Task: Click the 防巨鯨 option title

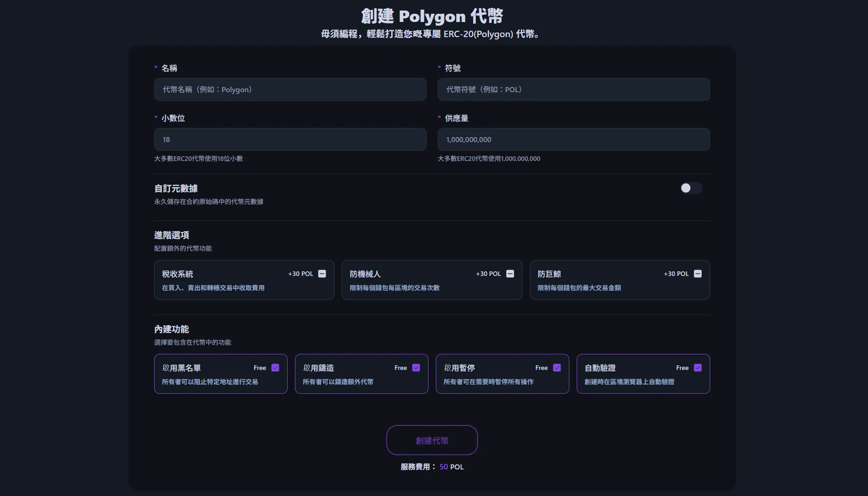Action: coord(549,274)
